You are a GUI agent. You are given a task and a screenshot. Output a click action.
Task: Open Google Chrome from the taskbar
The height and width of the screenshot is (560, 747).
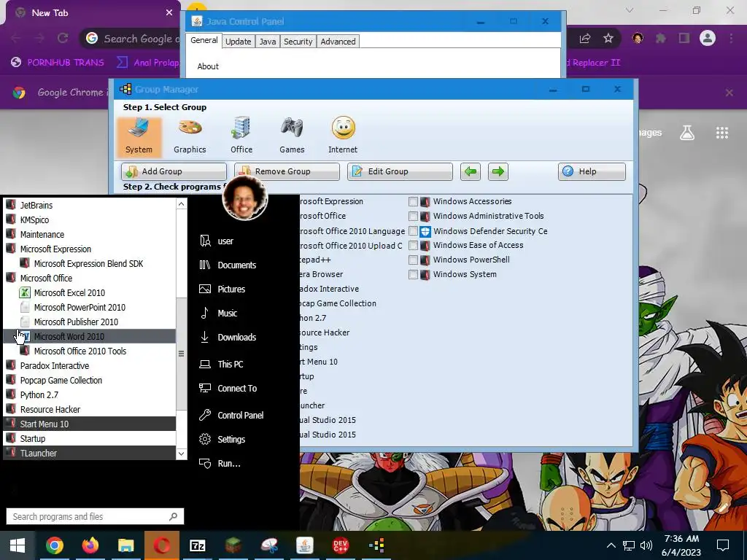click(x=54, y=545)
